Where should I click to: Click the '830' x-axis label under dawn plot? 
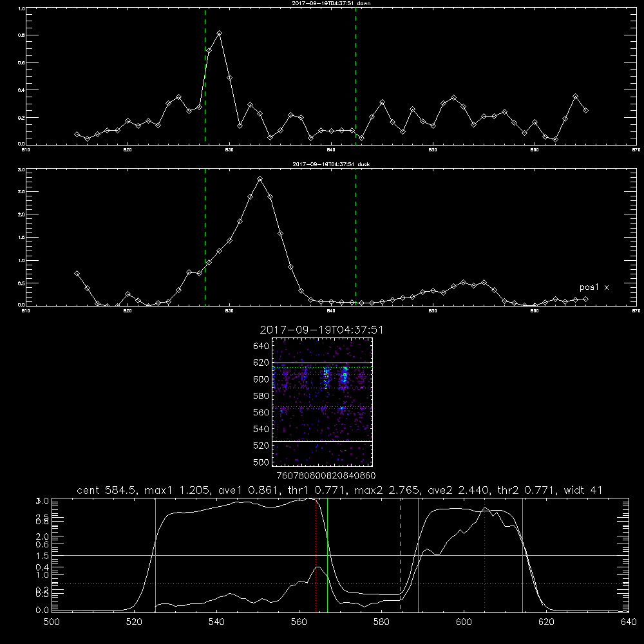click(229, 150)
